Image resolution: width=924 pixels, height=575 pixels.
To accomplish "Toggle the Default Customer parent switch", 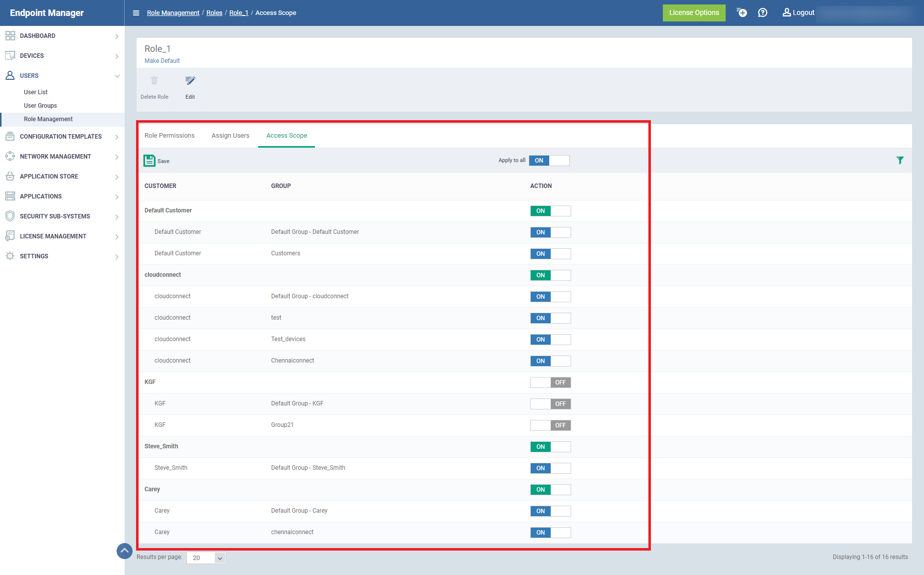I will pos(551,211).
